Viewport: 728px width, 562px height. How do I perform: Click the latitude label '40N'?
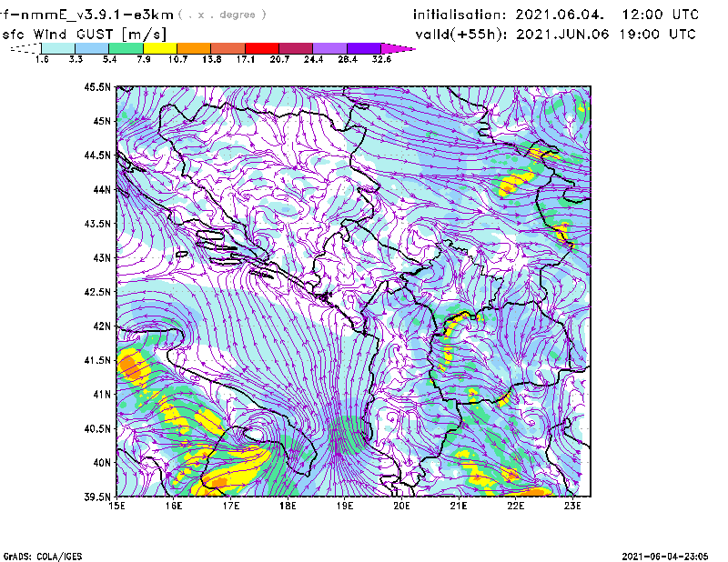click(x=102, y=463)
